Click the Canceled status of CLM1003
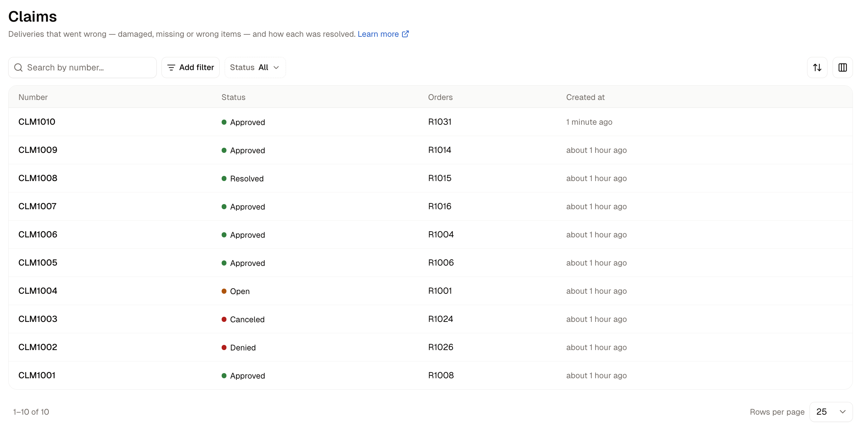The height and width of the screenshot is (426, 868). coord(243,319)
